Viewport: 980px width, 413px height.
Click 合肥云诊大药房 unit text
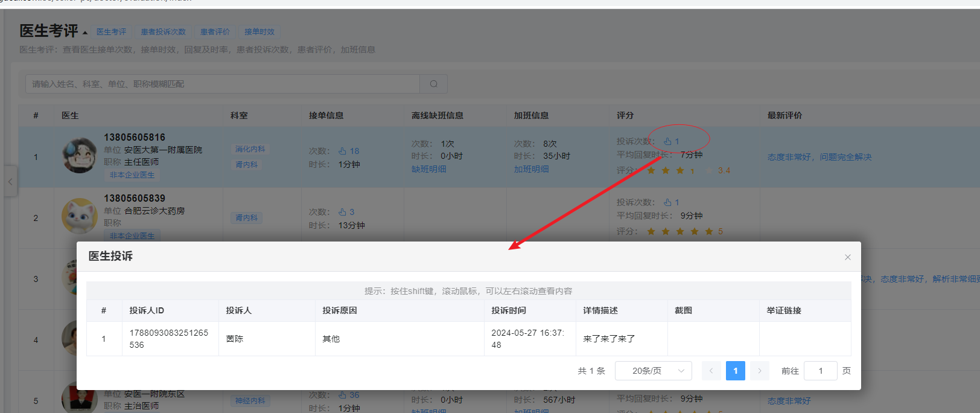154,211
